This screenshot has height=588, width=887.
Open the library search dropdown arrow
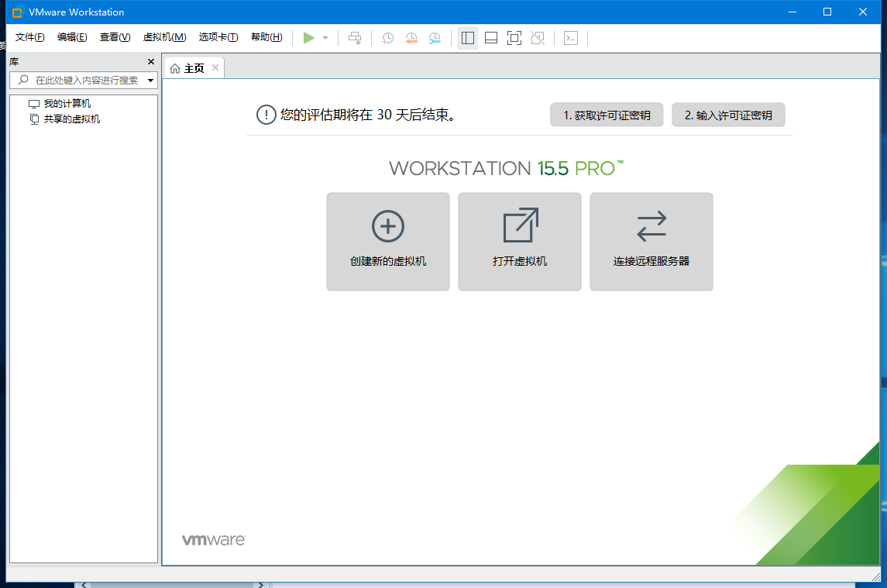pos(152,80)
